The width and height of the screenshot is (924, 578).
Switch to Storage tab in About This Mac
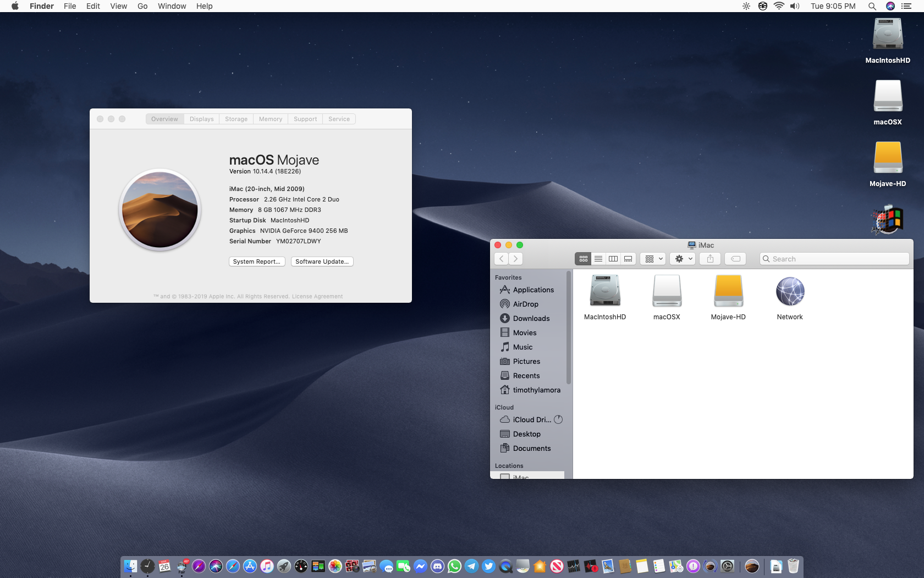pyautogui.click(x=236, y=119)
